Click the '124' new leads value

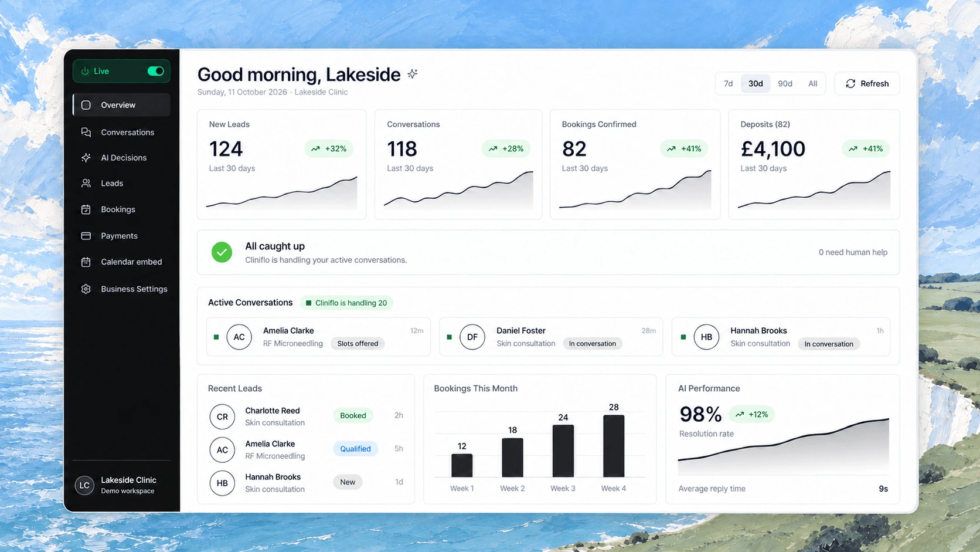(226, 149)
